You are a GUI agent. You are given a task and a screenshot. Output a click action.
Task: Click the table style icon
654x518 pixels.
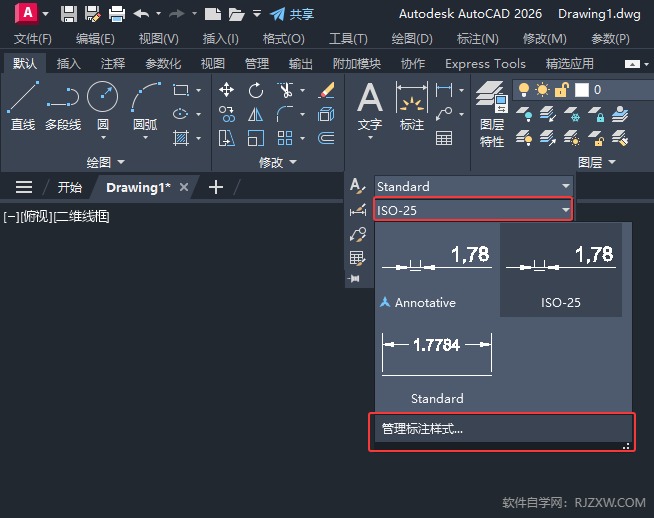pyautogui.click(x=357, y=258)
